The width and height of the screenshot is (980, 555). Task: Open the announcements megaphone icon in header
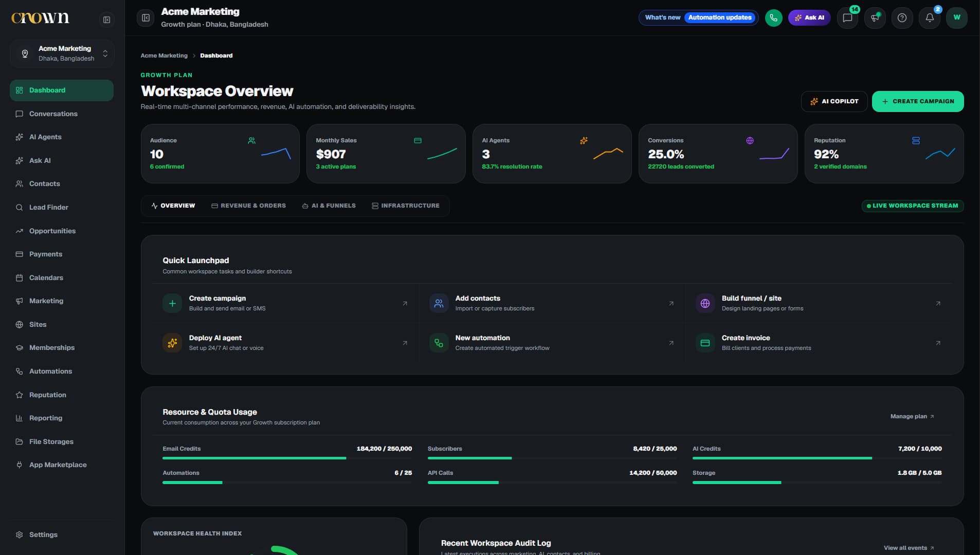875,17
